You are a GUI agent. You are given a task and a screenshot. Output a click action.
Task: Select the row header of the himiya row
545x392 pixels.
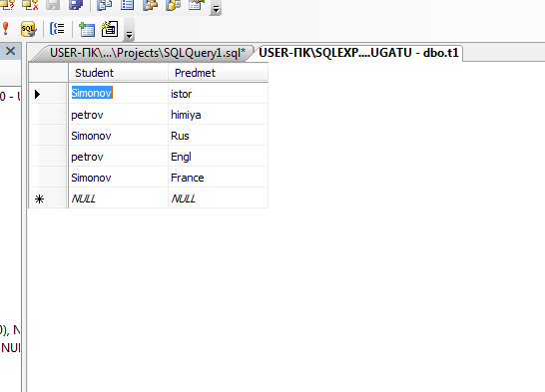[x=48, y=115]
